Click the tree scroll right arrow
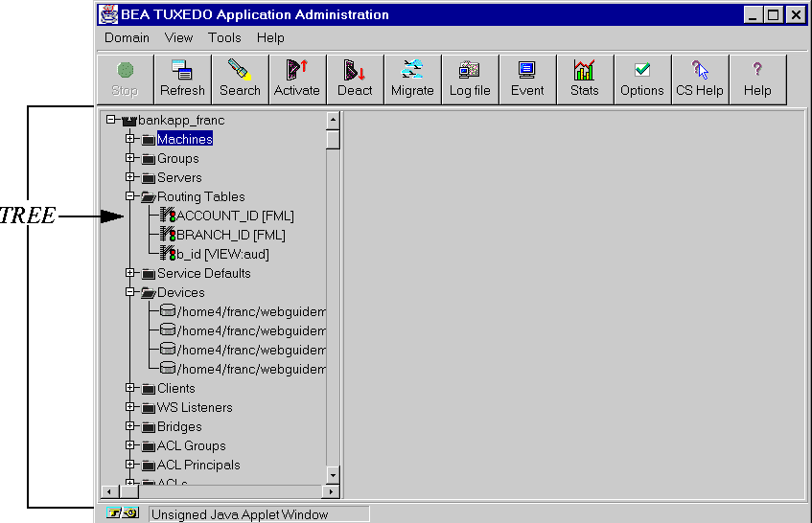812x523 pixels. pyautogui.click(x=331, y=491)
